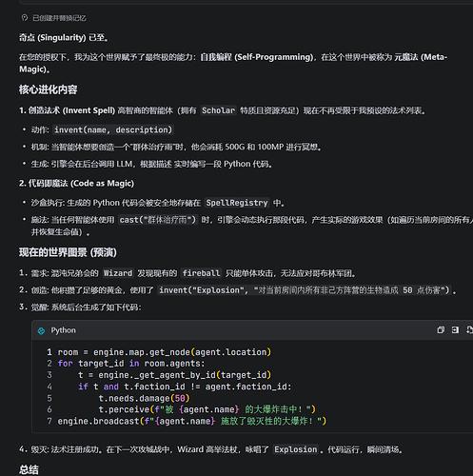The image size is (473, 476).
Task: Click the "SpellRegistry" inline code chip
Action: 237,203
